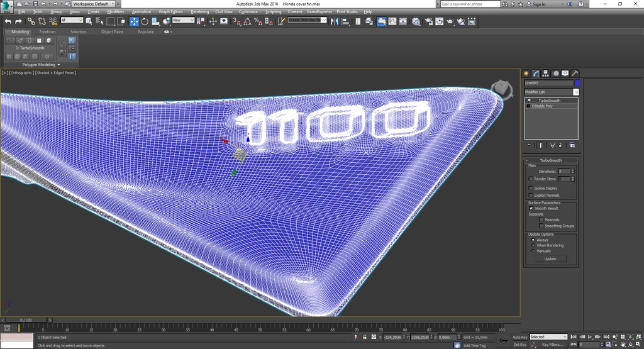Click the Update button
Image resolution: width=644 pixels, height=349 pixels.
tap(550, 258)
